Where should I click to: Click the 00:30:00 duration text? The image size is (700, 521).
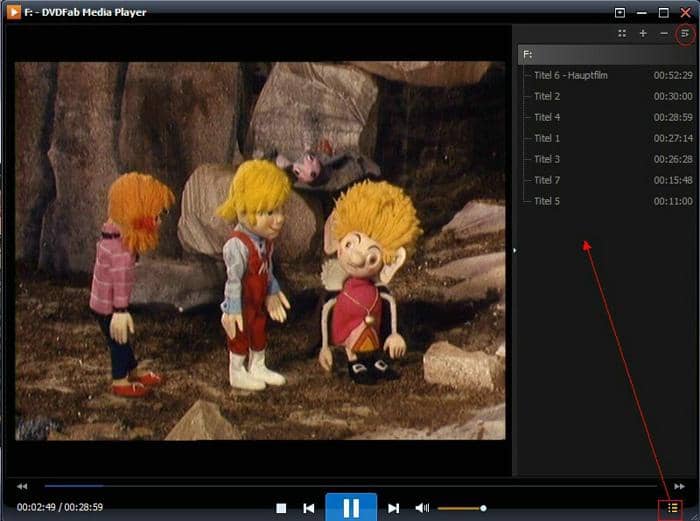673,96
